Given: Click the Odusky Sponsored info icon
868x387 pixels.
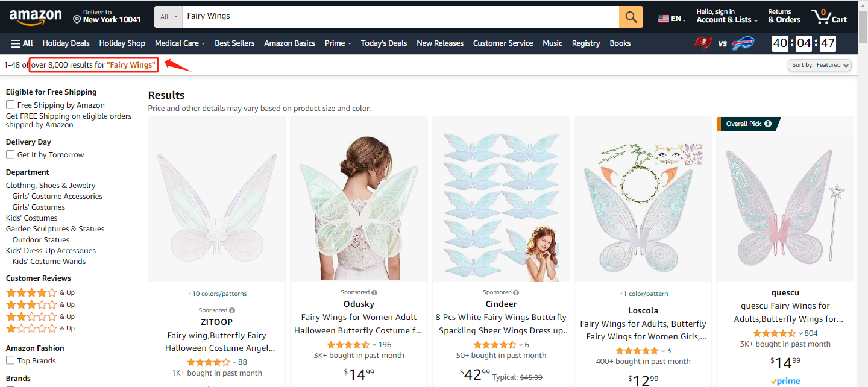Looking at the screenshot, I should (x=374, y=292).
